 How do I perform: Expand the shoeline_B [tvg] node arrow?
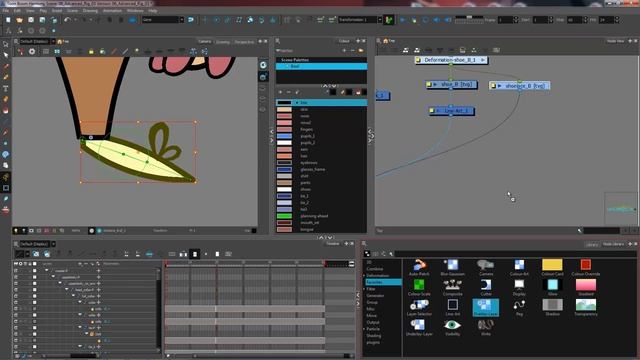click(x=500, y=86)
